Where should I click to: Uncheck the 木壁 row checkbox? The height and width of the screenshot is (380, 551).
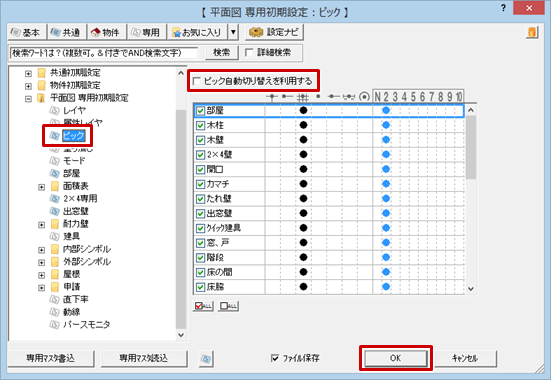200,140
